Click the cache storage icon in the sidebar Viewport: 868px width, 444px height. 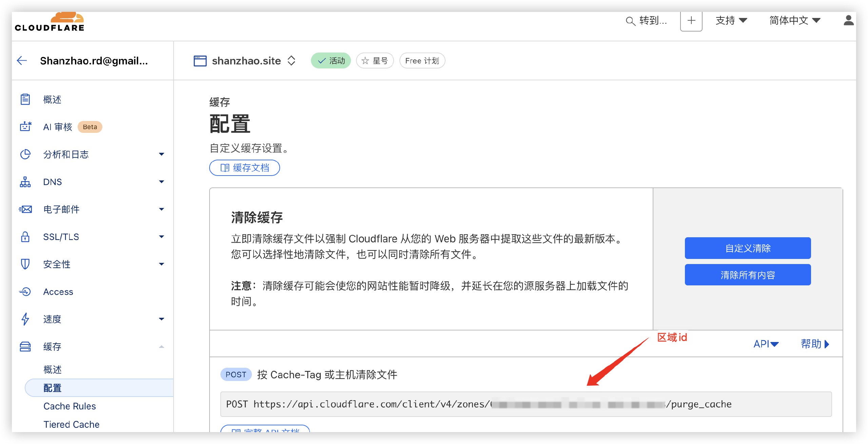[25, 346]
